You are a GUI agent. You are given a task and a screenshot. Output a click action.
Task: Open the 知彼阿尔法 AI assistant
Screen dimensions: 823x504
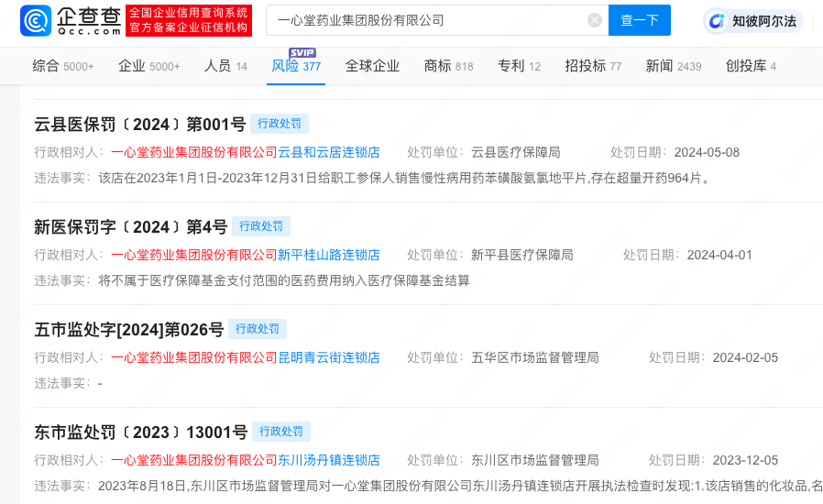coord(753,21)
